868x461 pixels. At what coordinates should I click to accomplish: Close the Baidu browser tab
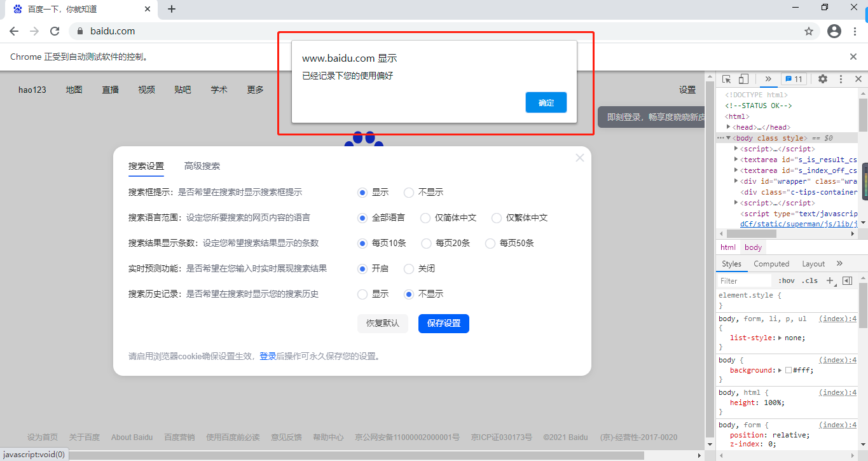(148, 9)
